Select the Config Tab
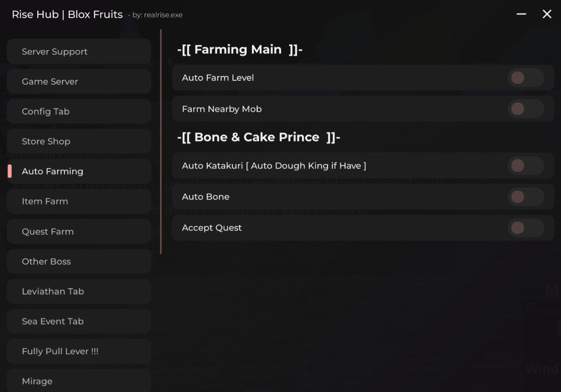Screen dimensions: 561x392 click(79, 111)
